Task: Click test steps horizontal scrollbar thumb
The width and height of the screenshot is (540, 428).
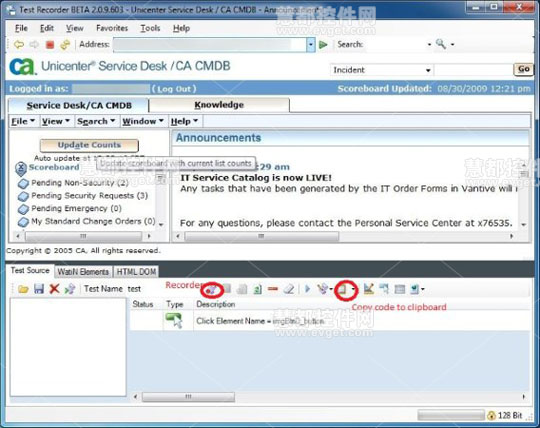Action: 188,397
